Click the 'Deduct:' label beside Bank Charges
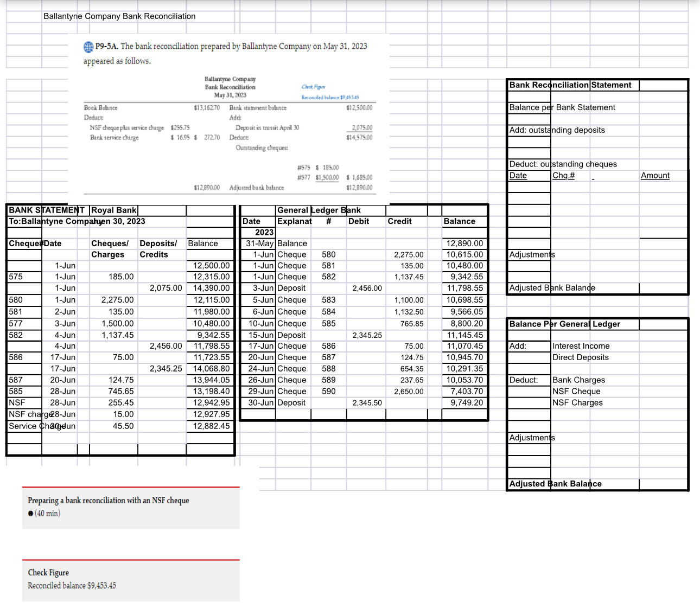 click(x=524, y=380)
